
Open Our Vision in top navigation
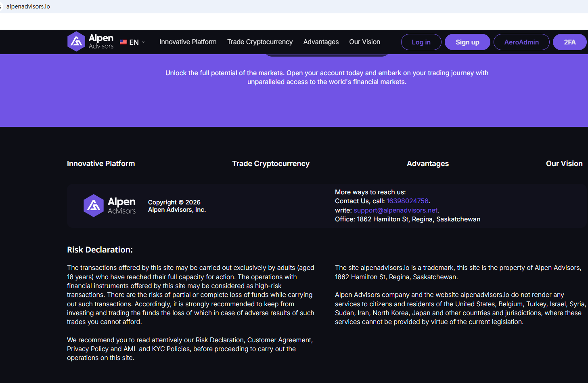click(364, 42)
